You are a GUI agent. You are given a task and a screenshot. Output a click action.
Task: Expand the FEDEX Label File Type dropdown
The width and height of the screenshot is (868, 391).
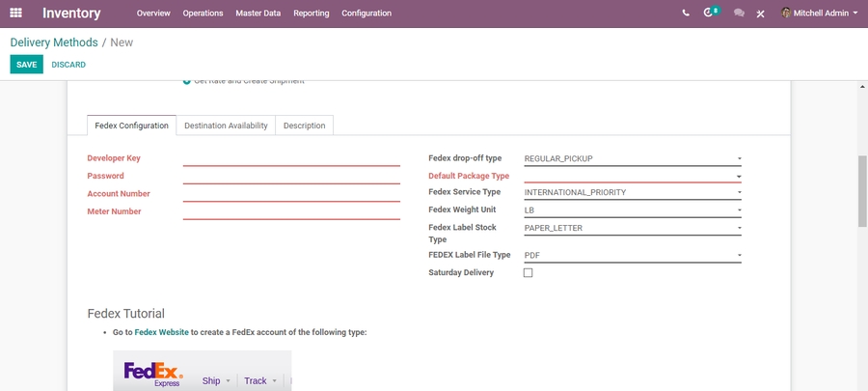coord(632,256)
